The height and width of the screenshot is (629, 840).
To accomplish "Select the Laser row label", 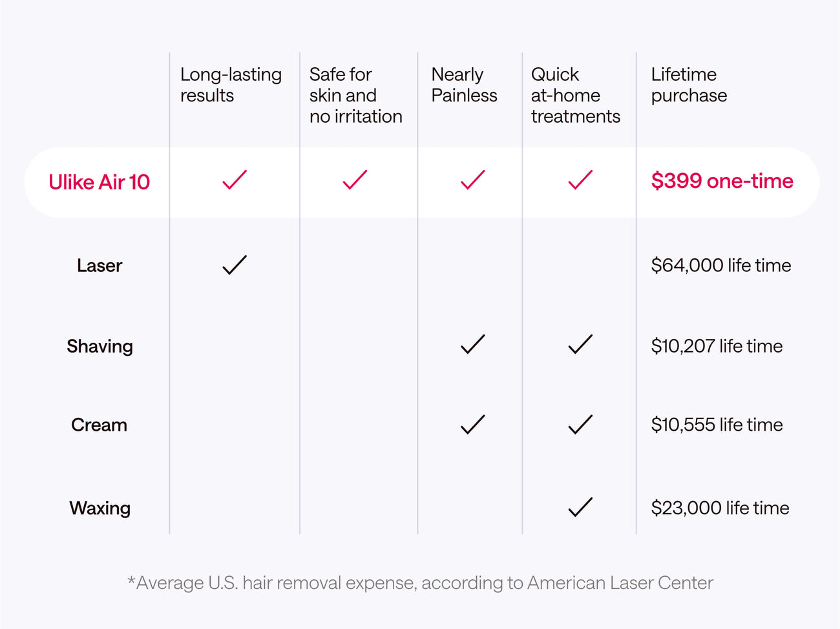I will (100, 265).
